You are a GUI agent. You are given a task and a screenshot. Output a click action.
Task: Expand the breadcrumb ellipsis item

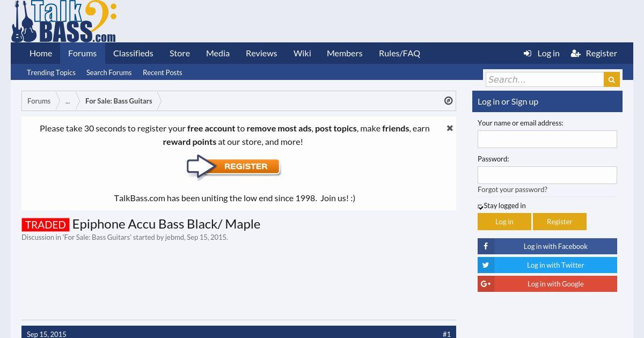[x=68, y=101]
